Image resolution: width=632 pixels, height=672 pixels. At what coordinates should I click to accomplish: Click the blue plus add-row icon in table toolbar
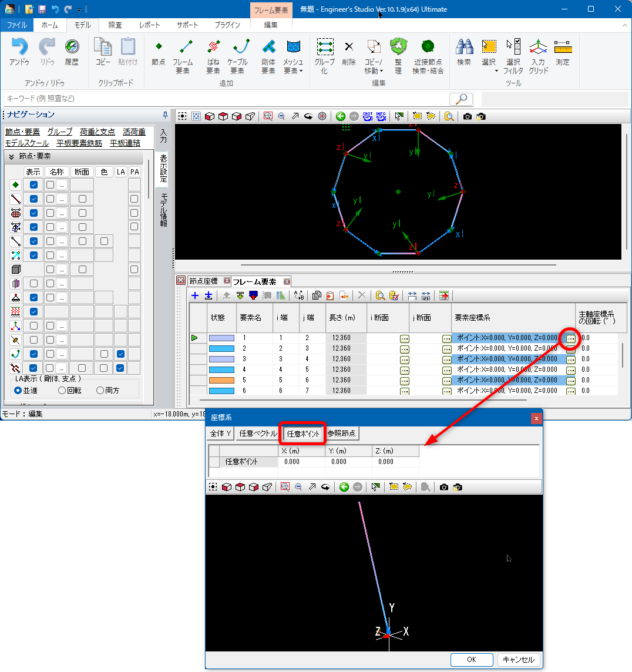coord(195,295)
